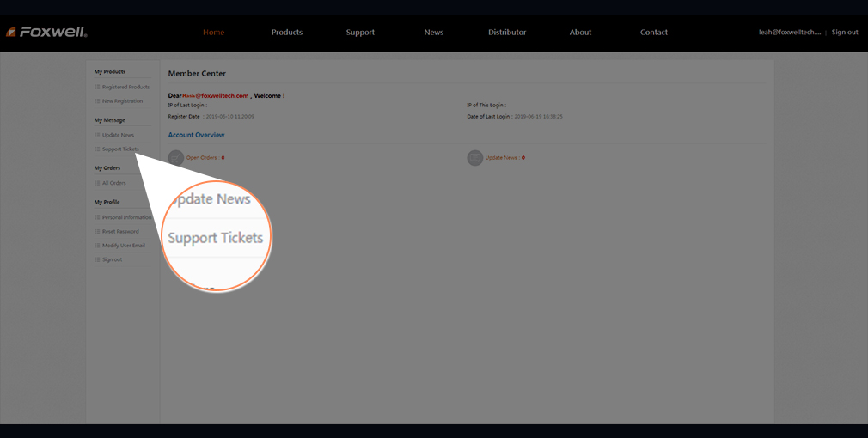The image size is (868, 438).
Task: Select the list icon next to All Orders
Action: coord(97,183)
